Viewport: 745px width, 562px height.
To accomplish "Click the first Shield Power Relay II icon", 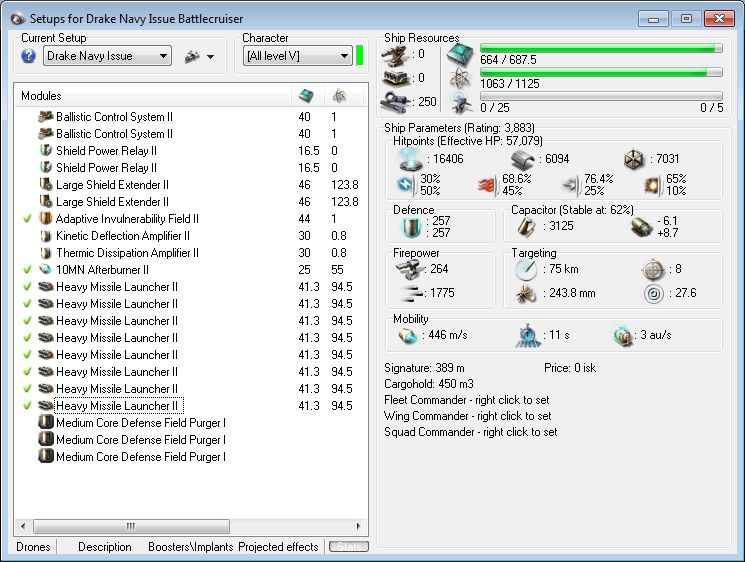I will 46,151.
